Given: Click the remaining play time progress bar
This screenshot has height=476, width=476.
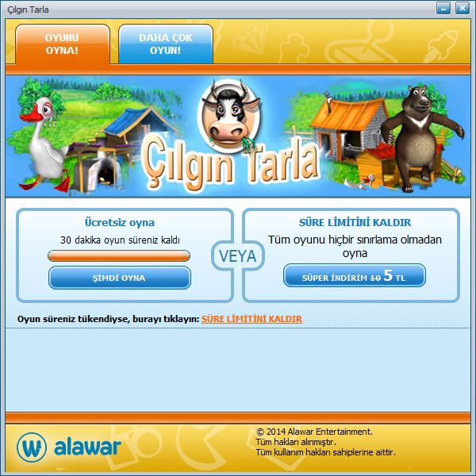Looking at the screenshot, I should coord(119,255).
